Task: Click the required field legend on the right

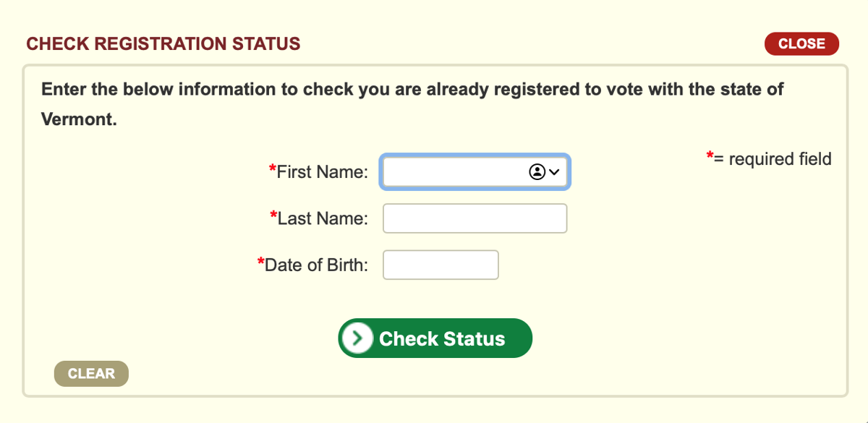Action: tap(768, 159)
